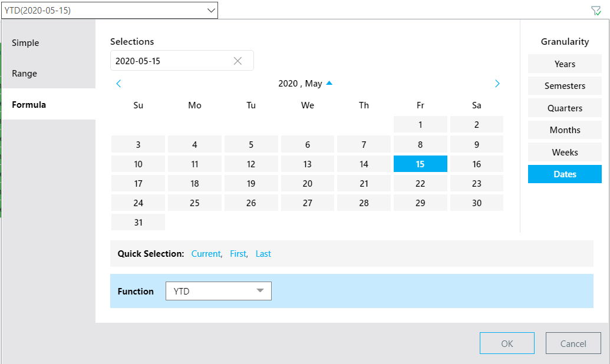Set granularity to Months

[565, 130]
